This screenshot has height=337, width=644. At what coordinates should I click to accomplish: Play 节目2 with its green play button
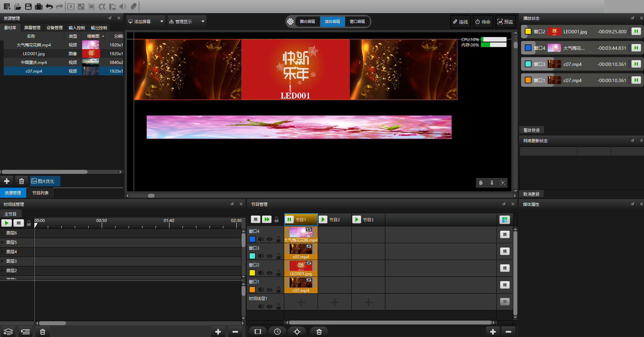323,220
